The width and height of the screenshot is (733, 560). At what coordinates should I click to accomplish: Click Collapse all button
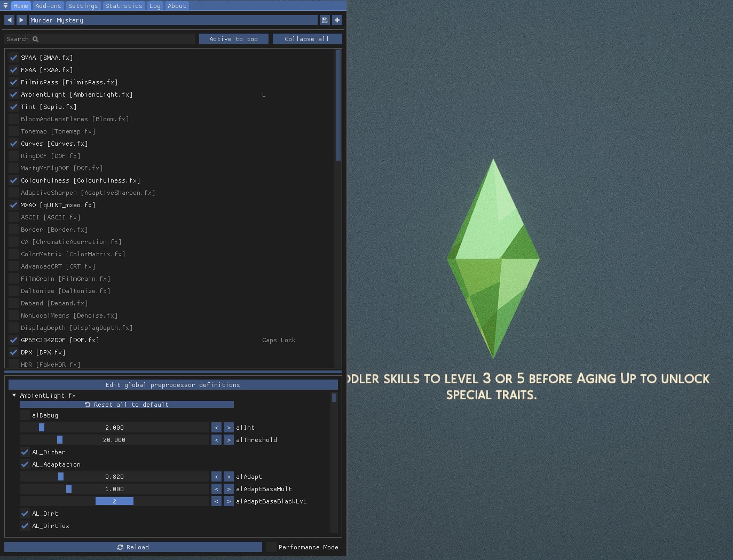[307, 39]
